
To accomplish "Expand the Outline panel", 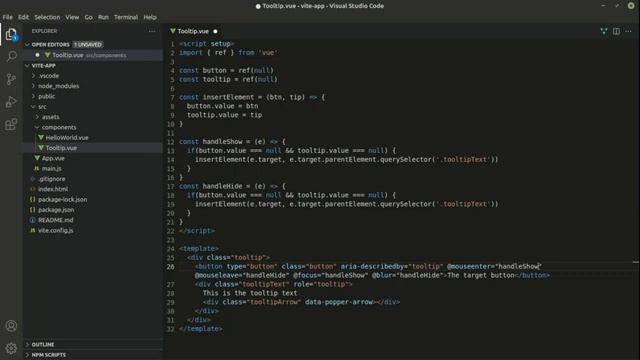I will 27,344.
